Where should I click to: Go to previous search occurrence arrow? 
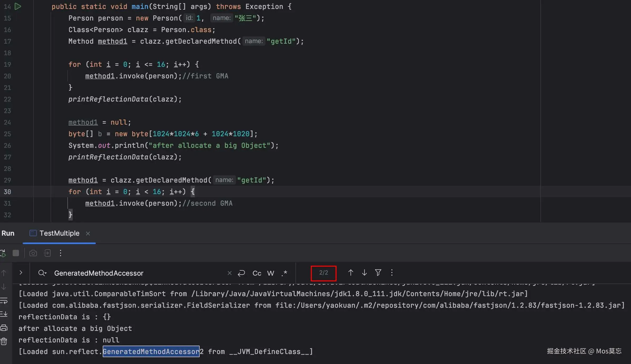pos(351,273)
